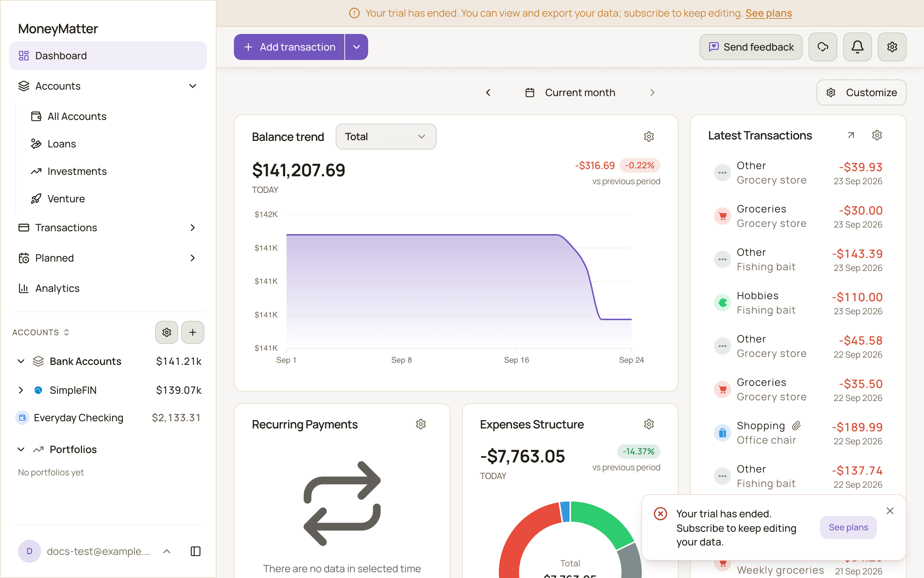The image size is (924, 578).
Task: Open Everyday Checking account row
Action: pos(108,418)
